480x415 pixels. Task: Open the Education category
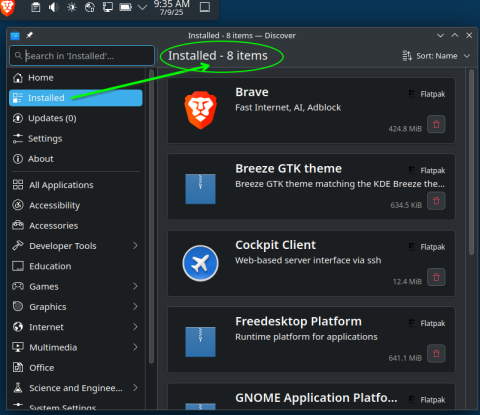(76, 266)
